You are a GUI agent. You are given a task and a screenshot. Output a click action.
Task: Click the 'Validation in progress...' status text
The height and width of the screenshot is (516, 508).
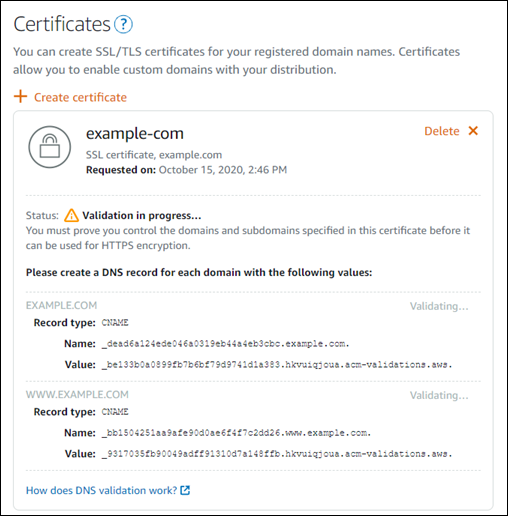[142, 216]
